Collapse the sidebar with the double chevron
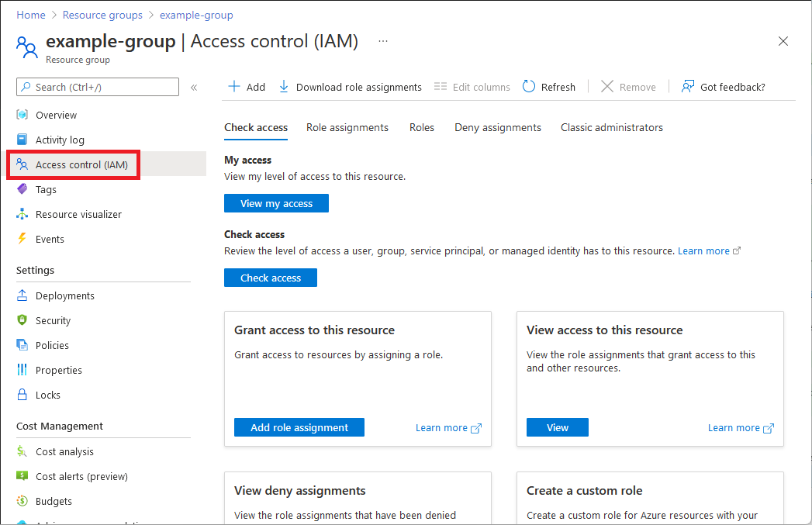Screen dimensions: 812x525 pos(194,88)
